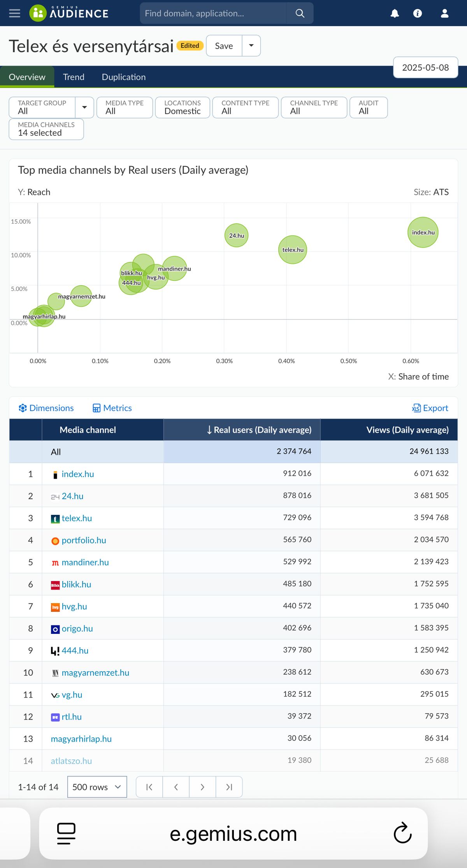
Task: Click the Gemius Audience logo
Action: coord(69,13)
